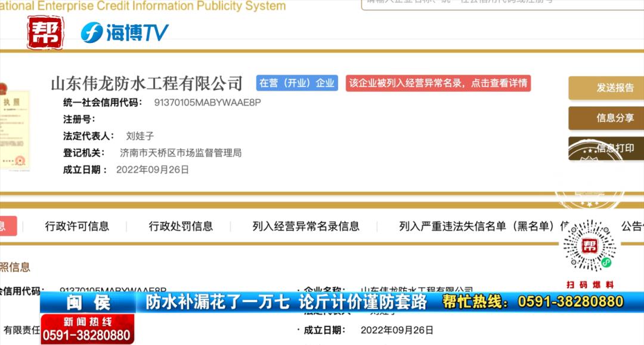Click the 在营（开业）企业 status badge

(297, 83)
